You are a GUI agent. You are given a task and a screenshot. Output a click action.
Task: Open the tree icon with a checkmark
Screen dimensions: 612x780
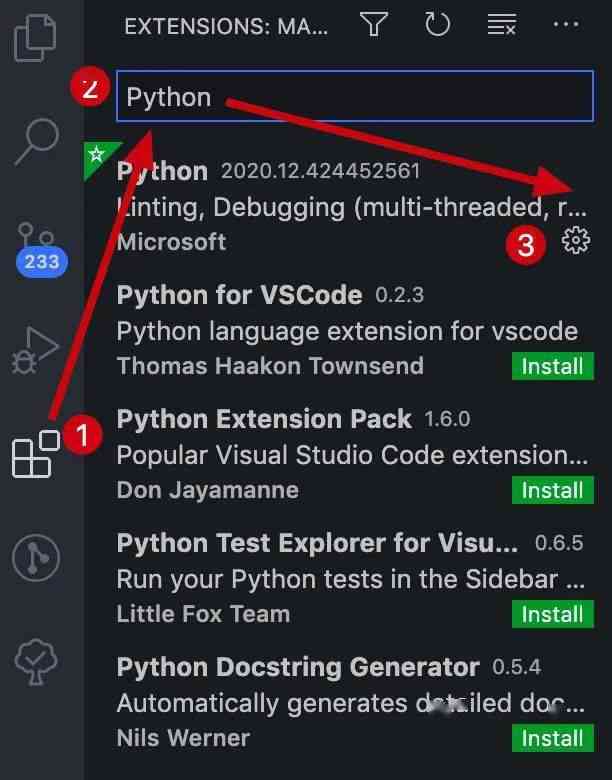(x=36, y=662)
